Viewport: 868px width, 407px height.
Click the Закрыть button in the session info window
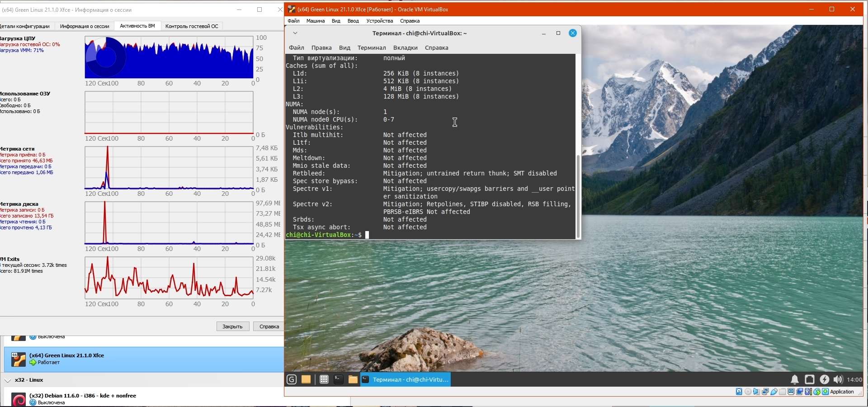(233, 327)
